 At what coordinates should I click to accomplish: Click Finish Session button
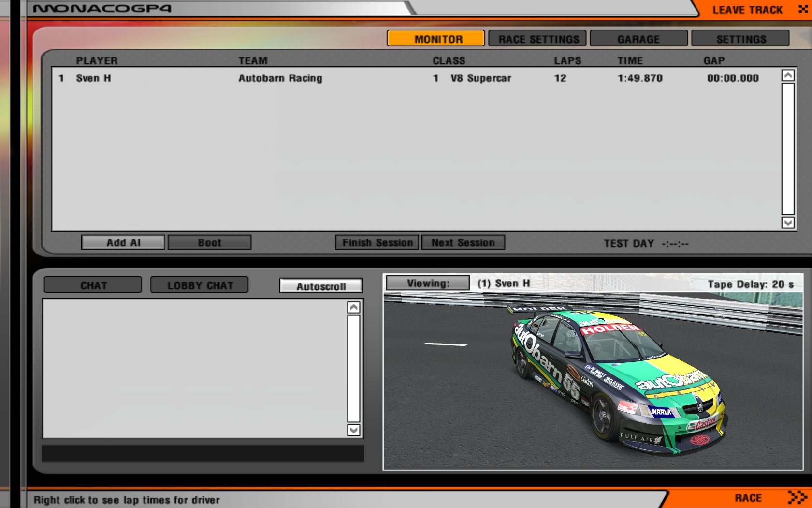pyautogui.click(x=377, y=242)
